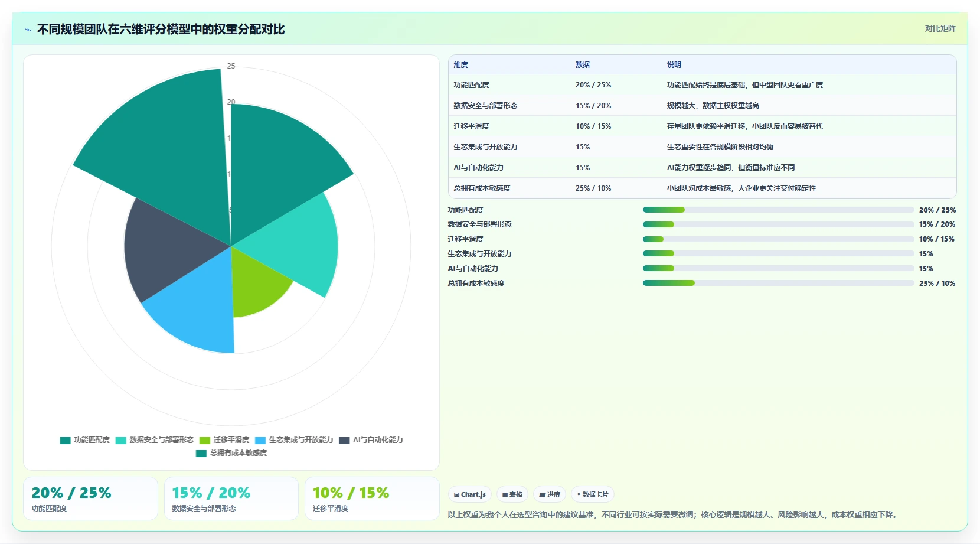Click 数据安全与部署形态 in the table's first column

pyautogui.click(x=485, y=106)
